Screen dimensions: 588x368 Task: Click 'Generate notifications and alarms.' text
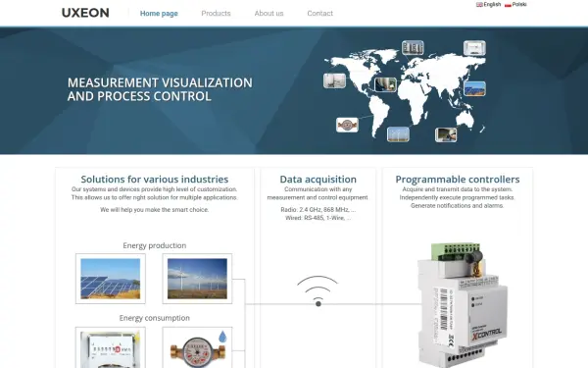click(x=457, y=206)
